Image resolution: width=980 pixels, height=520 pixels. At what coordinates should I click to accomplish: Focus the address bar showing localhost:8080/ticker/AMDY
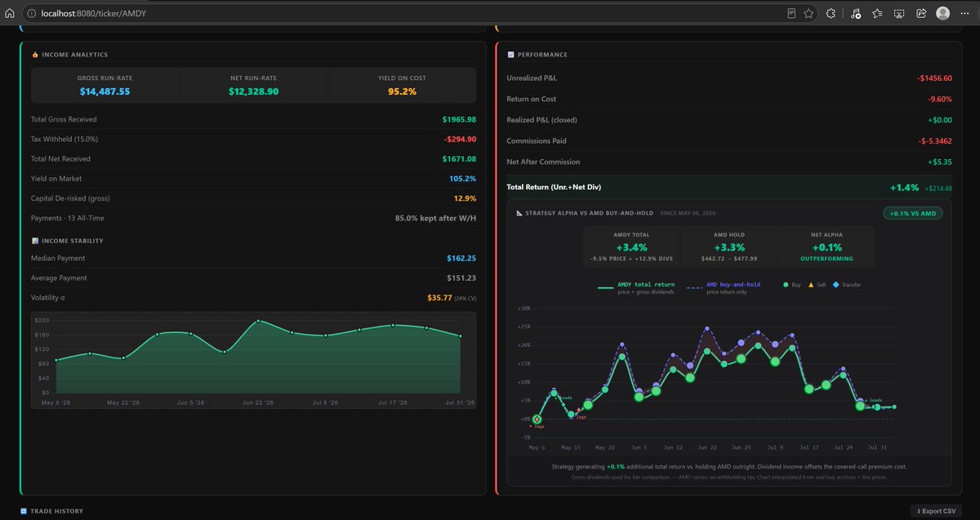[x=408, y=13]
